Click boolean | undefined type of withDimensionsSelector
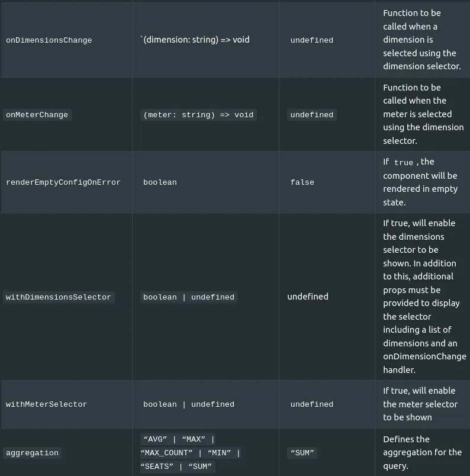Image resolution: width=470 pixels, height=476 pixels. coord(189,297)
